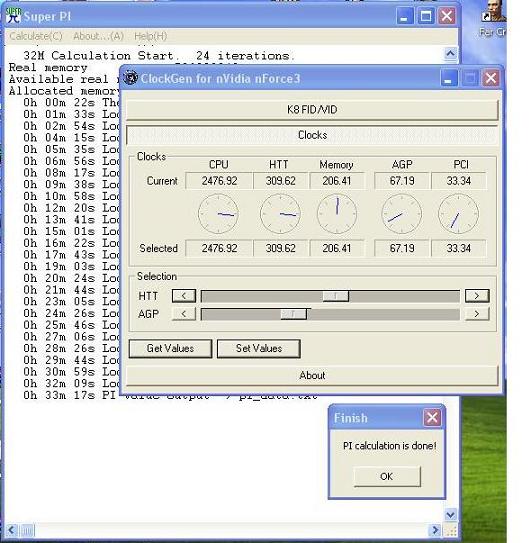Click the Memory clock dial gauge

[x=337, y=214]
